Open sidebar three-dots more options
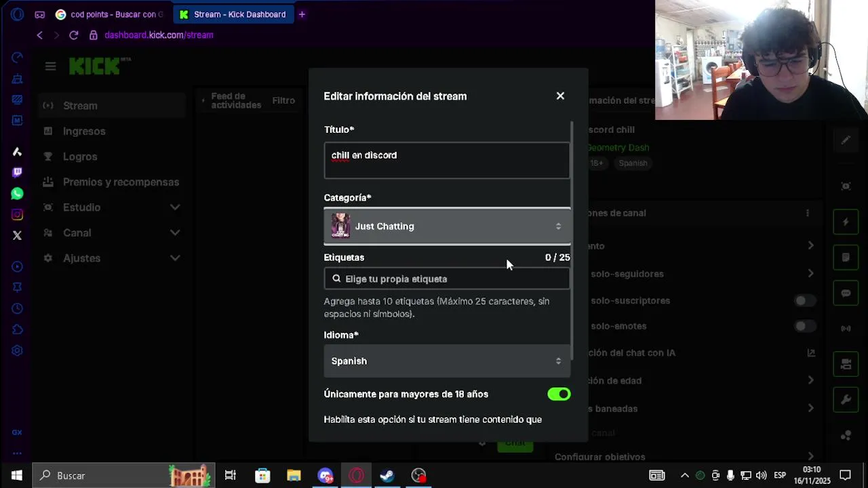Image resolution: width=868 pixels, height=488 pixels. coord(17,453)
